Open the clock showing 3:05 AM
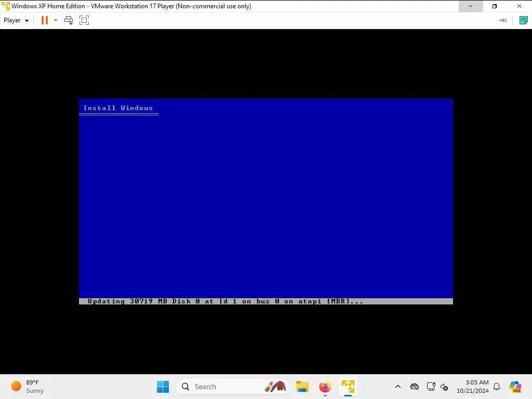Viewport: 532px width, 399px height. [x=473, y=387]
